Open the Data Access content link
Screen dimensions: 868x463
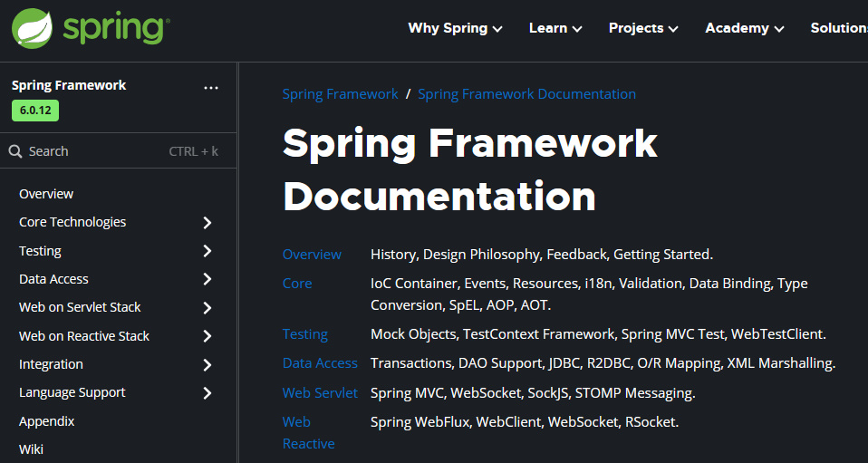(320, 363)
